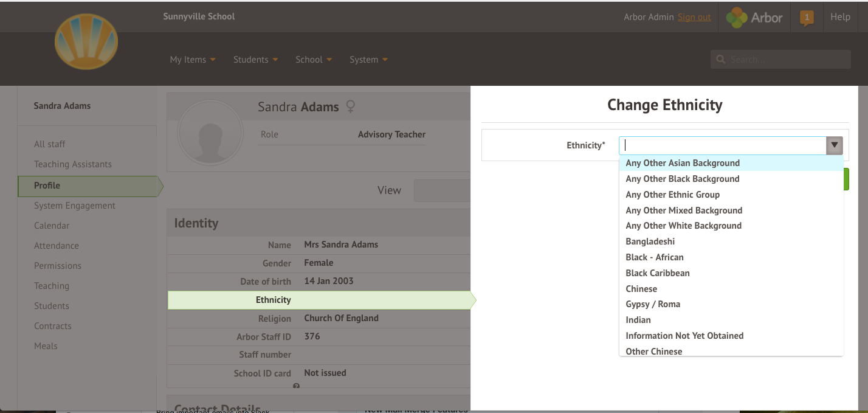Click the Sunnyville School sun logo

(x=86, y=41)
